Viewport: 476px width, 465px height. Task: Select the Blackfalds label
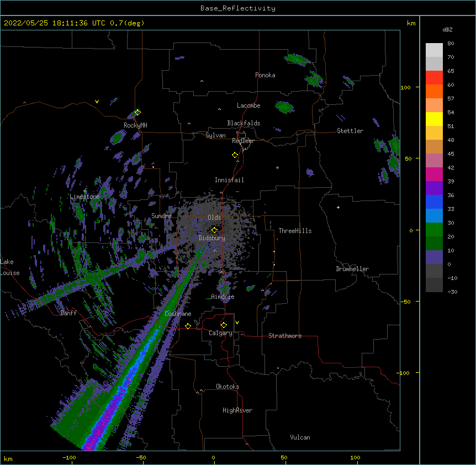point(244,123)
